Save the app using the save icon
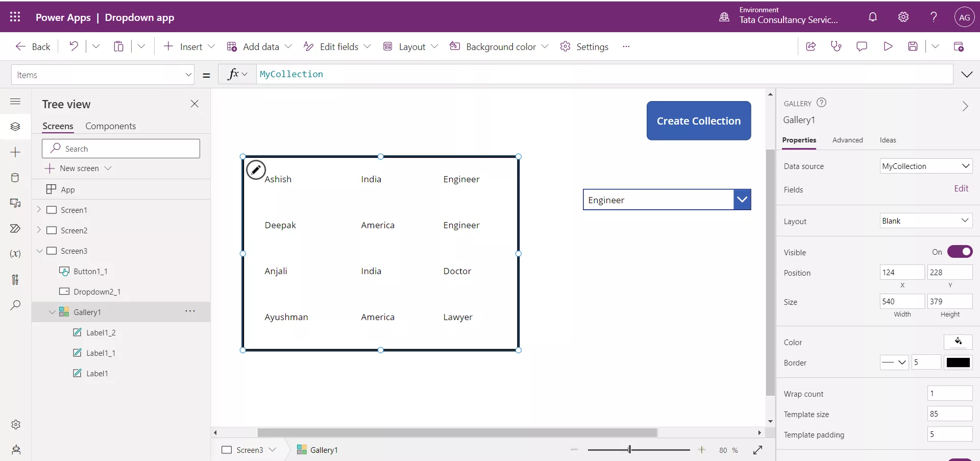980x461 pixels. click(913, 46)
